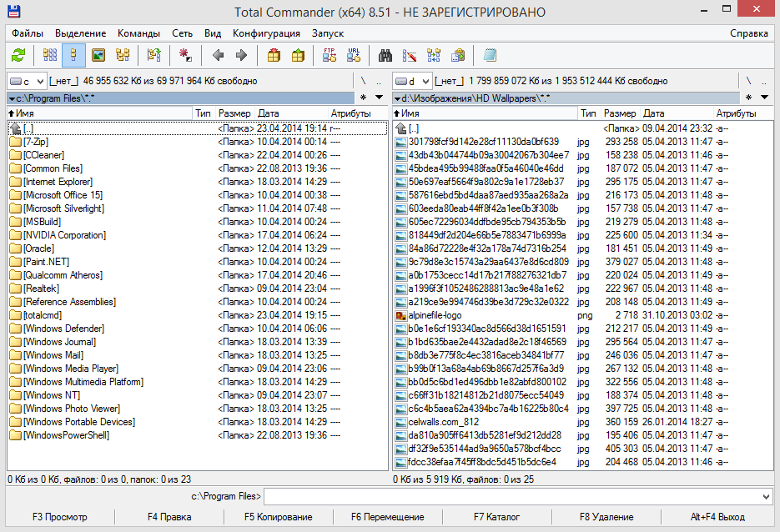Sort left panel by Дата column
Image resolution: width=780 pixels, height=532 pixels.
291,113
